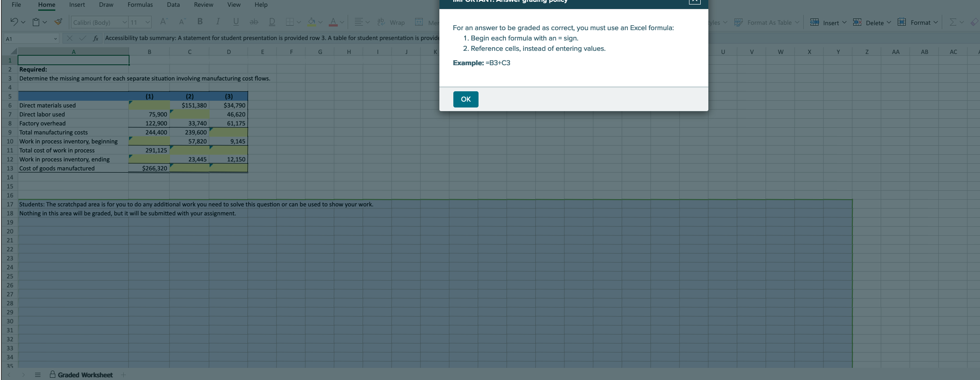Click the Format As Table icon
This screenshot has height=380, width=980.
[738, 22]
